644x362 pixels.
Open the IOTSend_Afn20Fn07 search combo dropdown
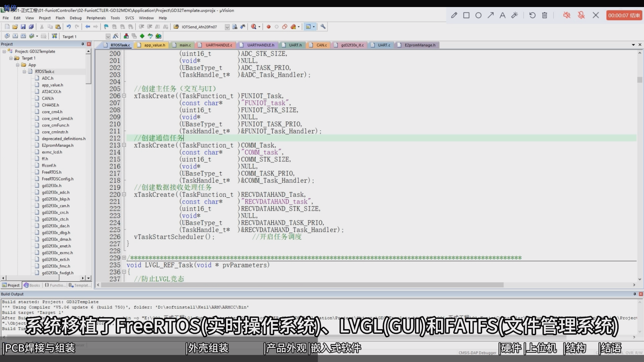[x=227, y=27]
